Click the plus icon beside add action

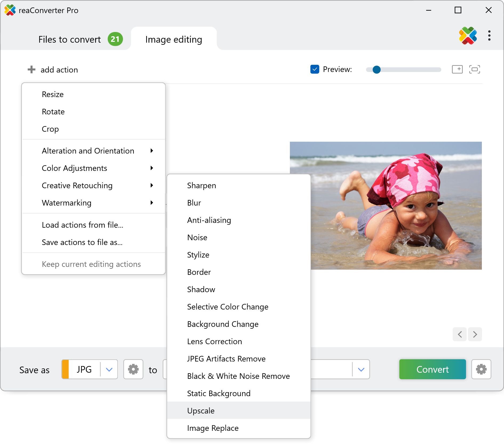point(31,70)
